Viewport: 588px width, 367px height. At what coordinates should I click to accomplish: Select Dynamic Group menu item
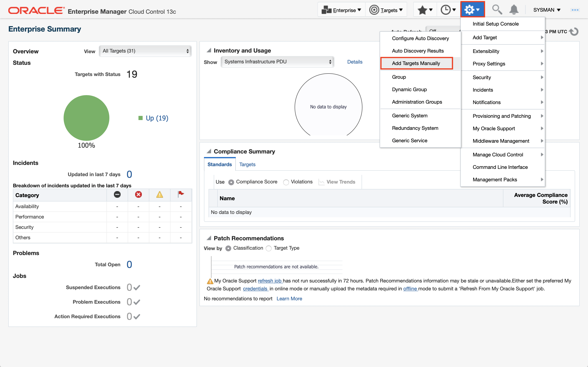click(420, 90)
